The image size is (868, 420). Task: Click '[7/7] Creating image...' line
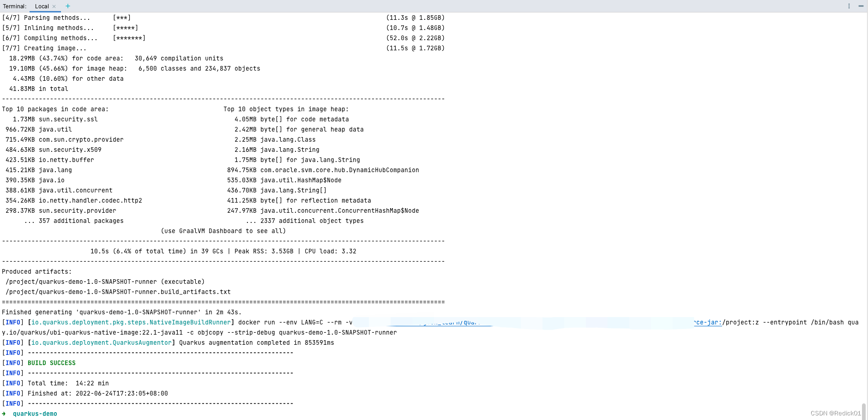[x=223, y=48]
